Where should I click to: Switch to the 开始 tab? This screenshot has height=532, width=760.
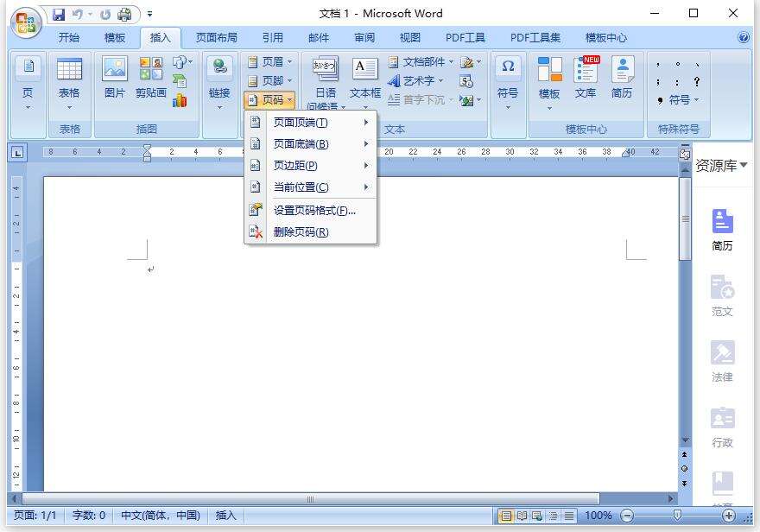[69, 37]
